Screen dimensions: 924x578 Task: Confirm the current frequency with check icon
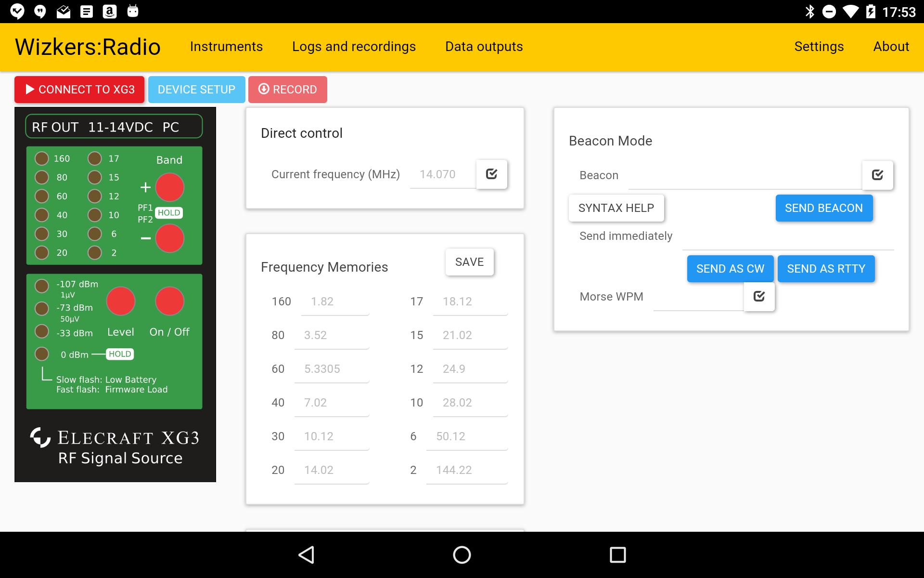tap(491, 174)
